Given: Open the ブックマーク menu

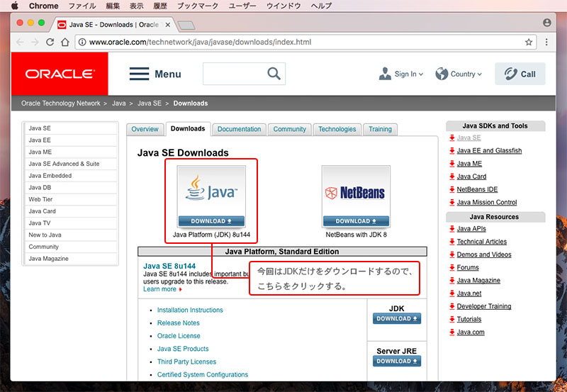Looking at the screenshot, I should pos(198,6).
